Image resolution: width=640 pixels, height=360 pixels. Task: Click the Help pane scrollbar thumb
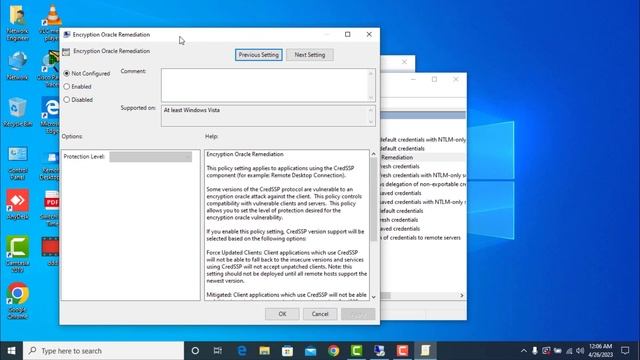click(x=373, y=199)
